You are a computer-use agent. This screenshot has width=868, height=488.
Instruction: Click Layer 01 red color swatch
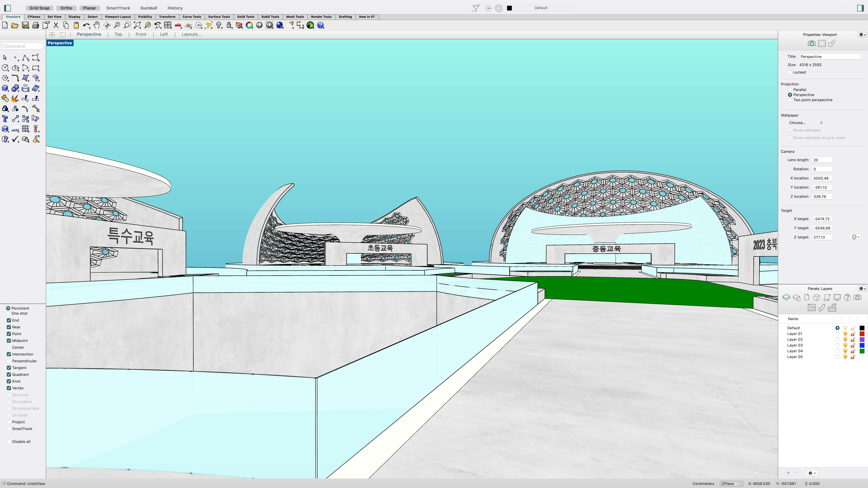862,334
